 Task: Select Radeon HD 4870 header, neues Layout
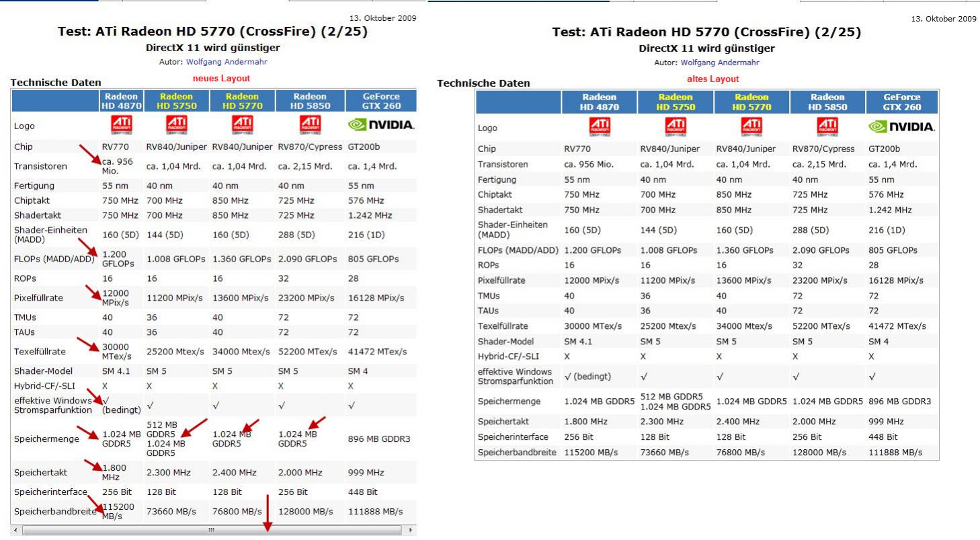click(121, 101)
